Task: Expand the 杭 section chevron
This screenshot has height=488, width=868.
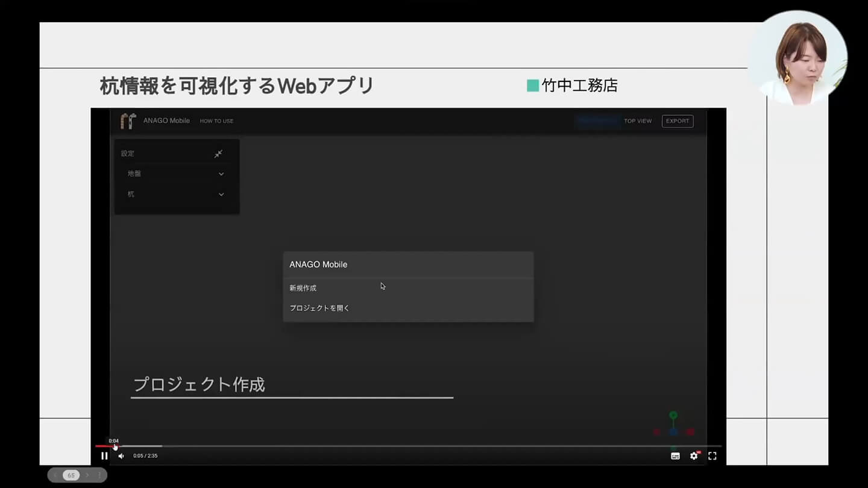Action: [221, 195]
